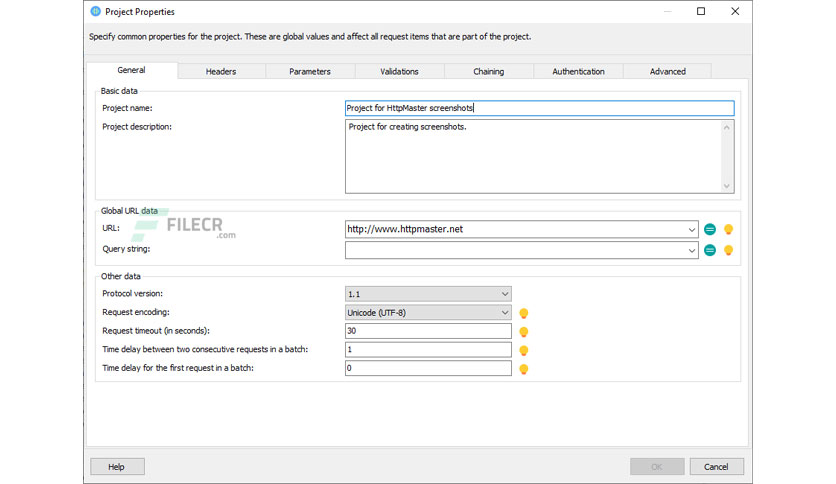Click the yellow hint bulb beside Query string
Image resolution: width=836 pixels, height=484 pixels.
pyautogui.click(x=728, y=250)
